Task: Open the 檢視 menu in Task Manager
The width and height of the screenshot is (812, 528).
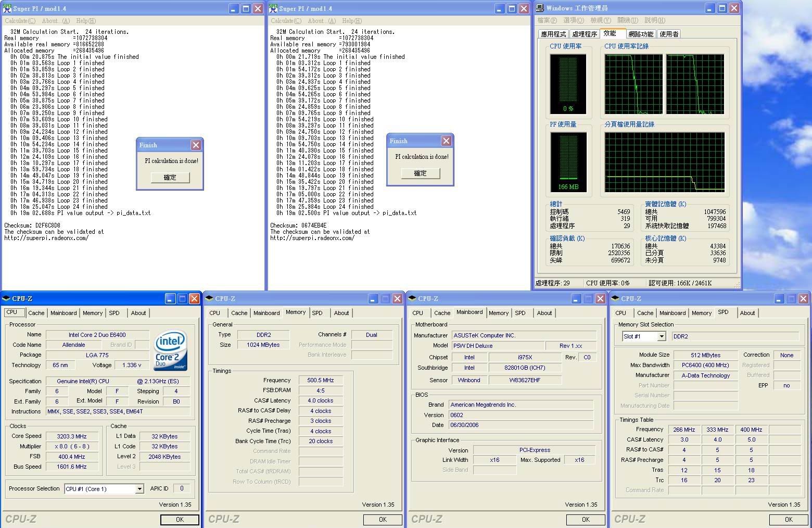Action: click(601, 20)
